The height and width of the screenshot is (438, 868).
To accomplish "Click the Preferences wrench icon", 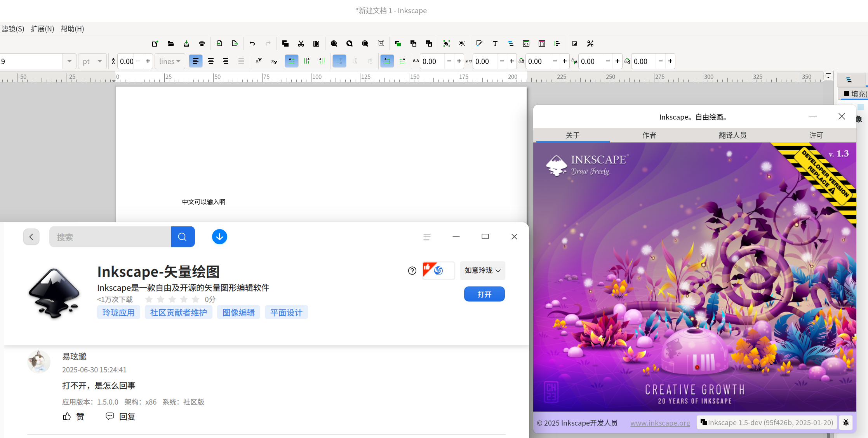I will 590,43.
